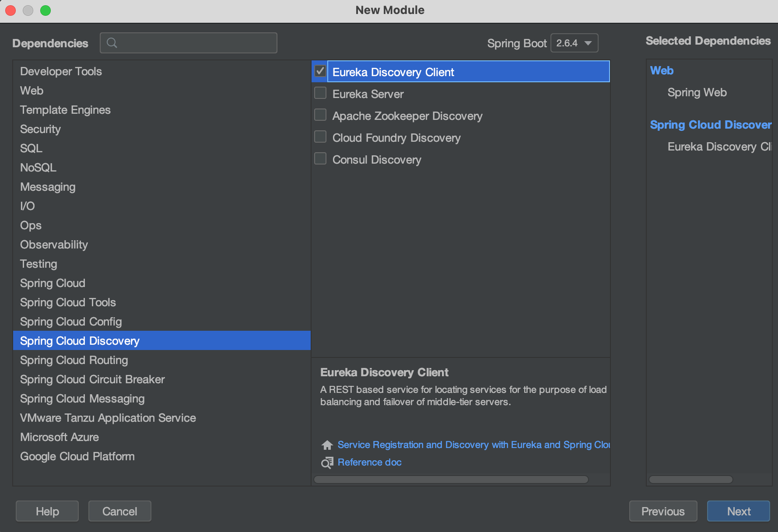Click the reference doc icon
This screenshot has width=778, height=532.
click(x=327, y=462)
